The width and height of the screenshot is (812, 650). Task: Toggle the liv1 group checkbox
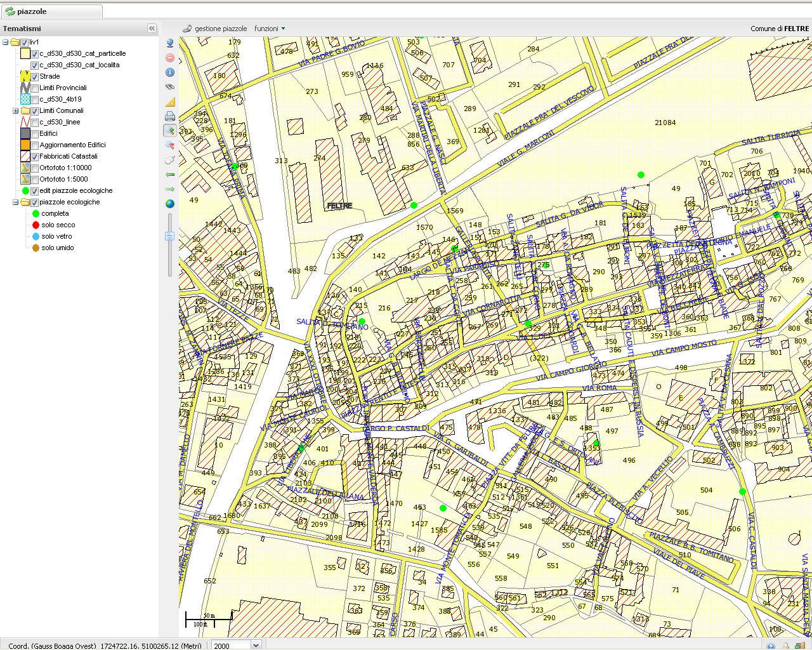pos(25,42)
